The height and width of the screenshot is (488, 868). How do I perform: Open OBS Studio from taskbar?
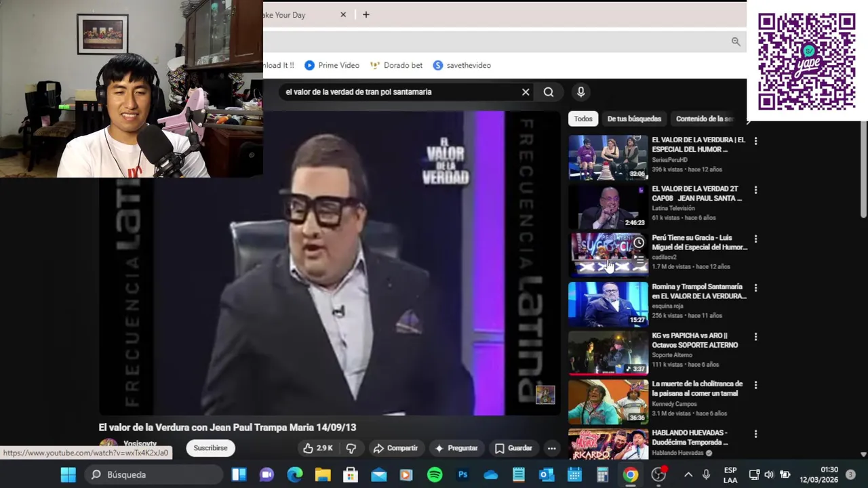click(x=658, y=475)
